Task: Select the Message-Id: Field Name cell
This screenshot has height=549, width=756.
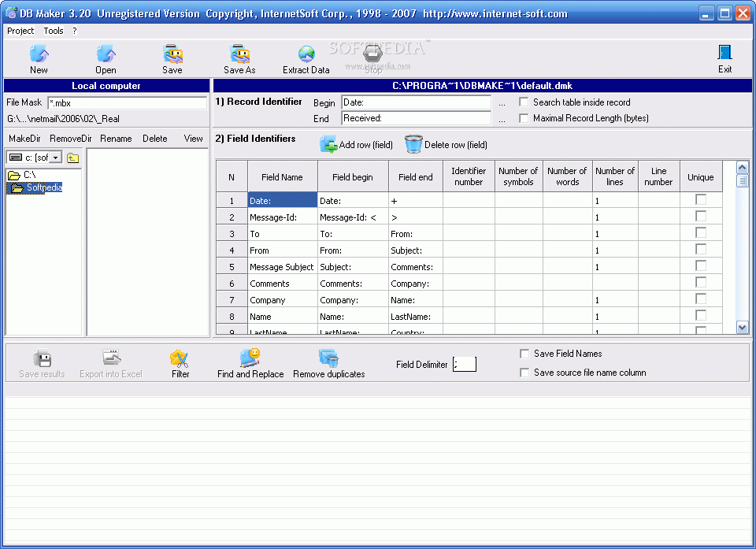Action: [x=283, y=217]
